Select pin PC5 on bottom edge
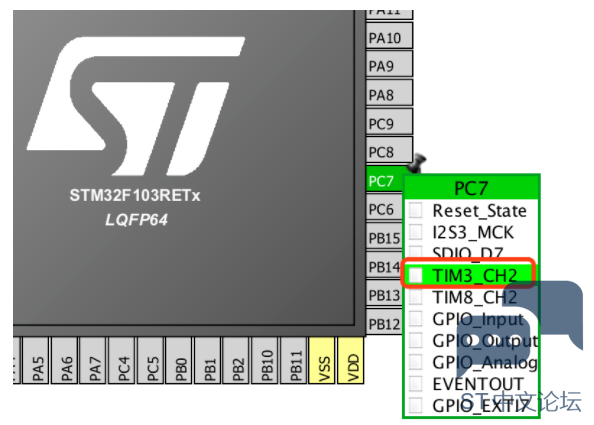Screen dimensions: 594x425 [150, 360]
